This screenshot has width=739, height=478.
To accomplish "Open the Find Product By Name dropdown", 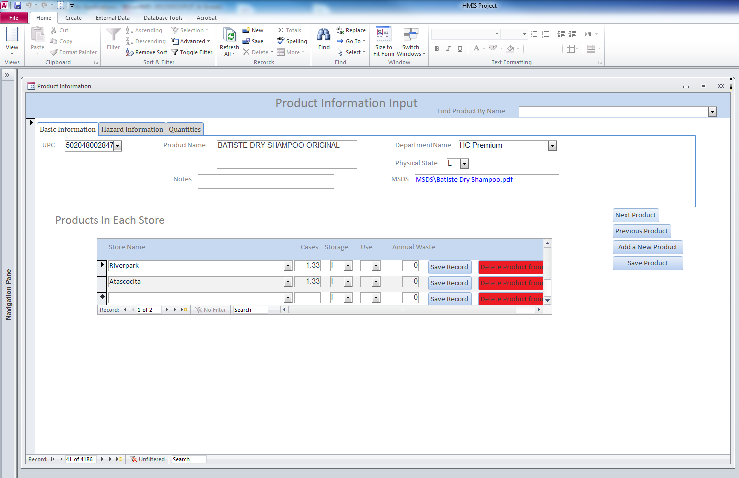I will (712, 112).
